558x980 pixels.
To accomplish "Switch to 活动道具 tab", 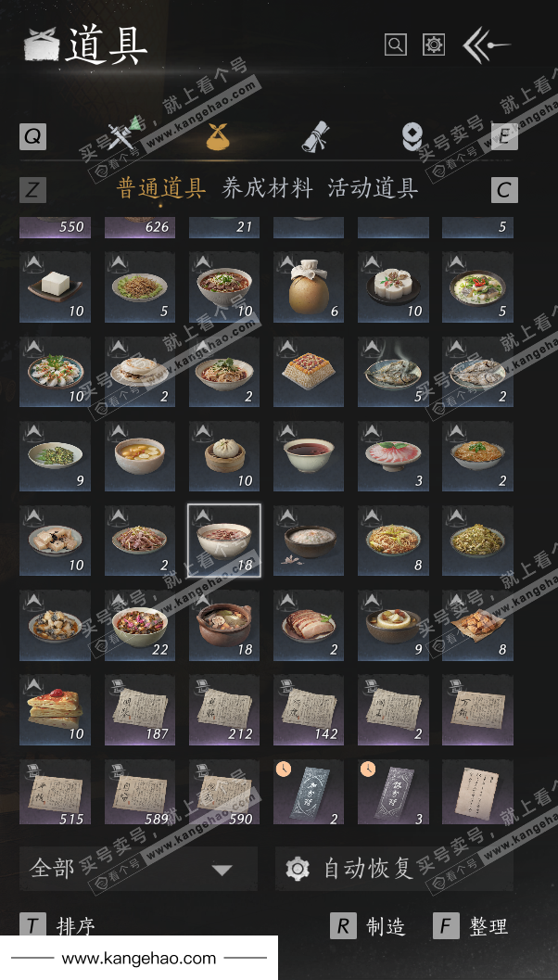I will click(x=373, y=188).
